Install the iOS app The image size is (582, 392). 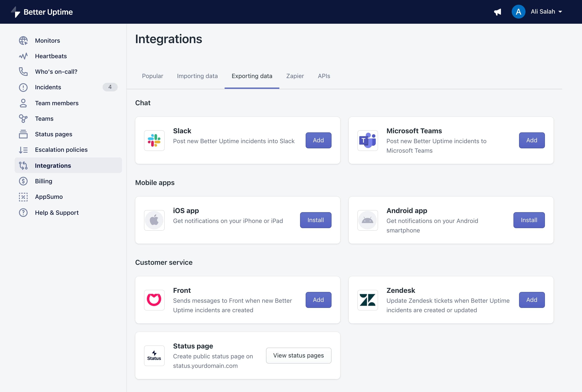pos(315,220)
